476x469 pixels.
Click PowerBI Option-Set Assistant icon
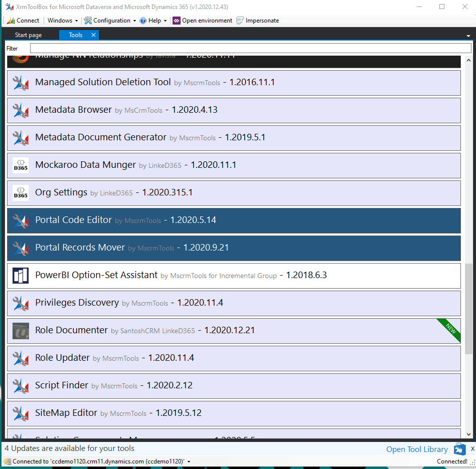[21, 276]
